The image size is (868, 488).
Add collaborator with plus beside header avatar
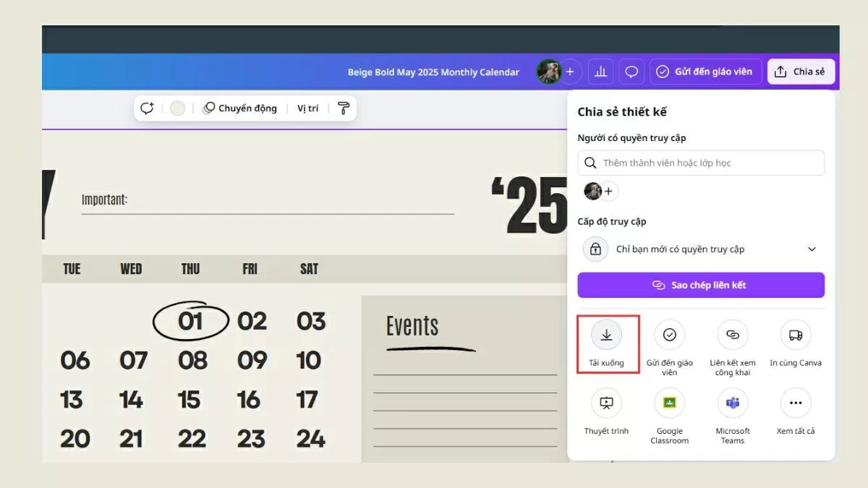coord(570,72)
